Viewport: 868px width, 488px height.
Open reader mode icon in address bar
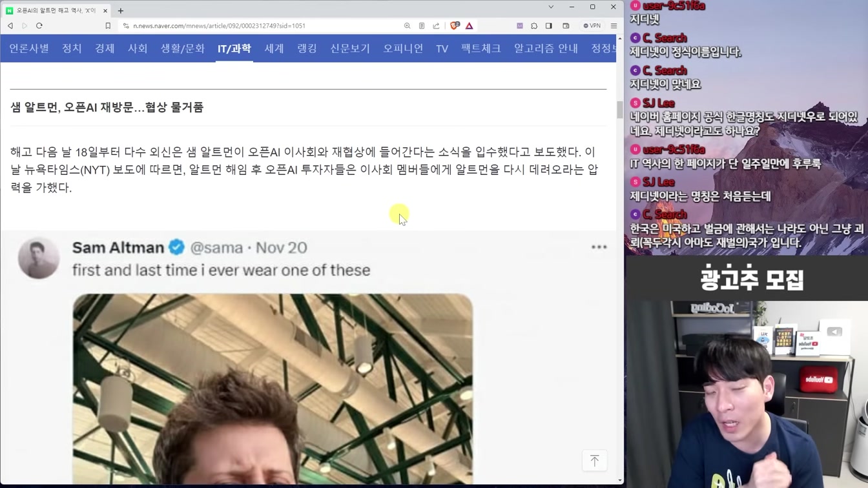(422, 26)
